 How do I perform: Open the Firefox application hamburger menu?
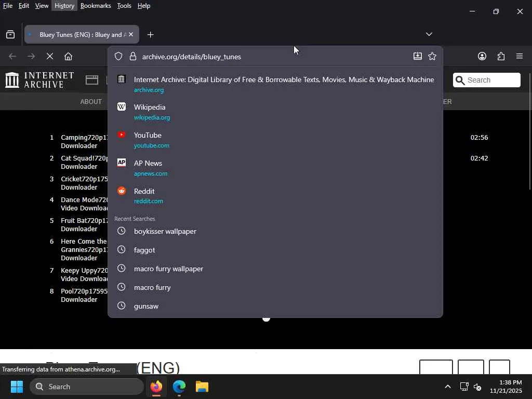(x=520, y=56)
